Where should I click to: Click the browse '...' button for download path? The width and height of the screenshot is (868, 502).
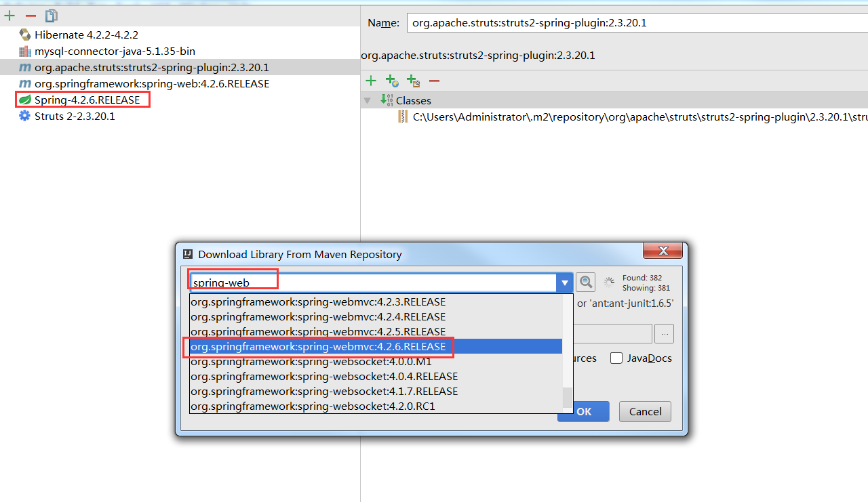[x=665, y=333]
